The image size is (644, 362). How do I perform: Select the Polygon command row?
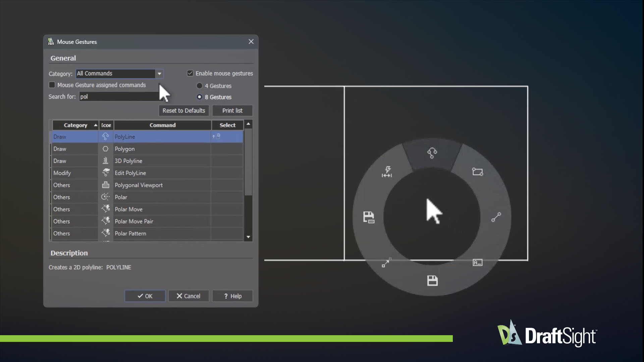click(x=147, y=148)
